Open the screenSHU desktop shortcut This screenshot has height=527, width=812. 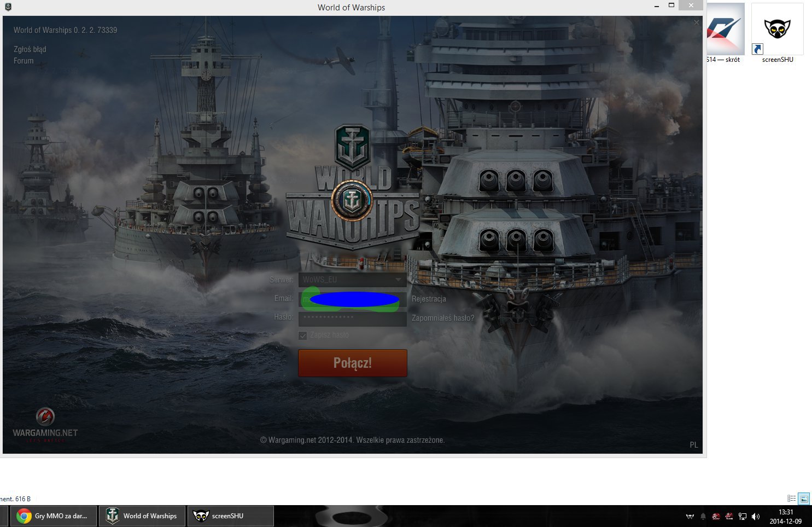click(x=778, y=33)
